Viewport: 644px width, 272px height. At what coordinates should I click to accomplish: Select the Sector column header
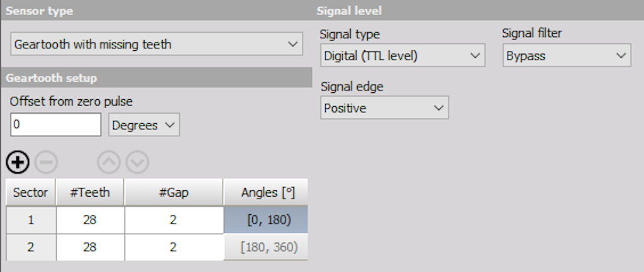(31, 192)
